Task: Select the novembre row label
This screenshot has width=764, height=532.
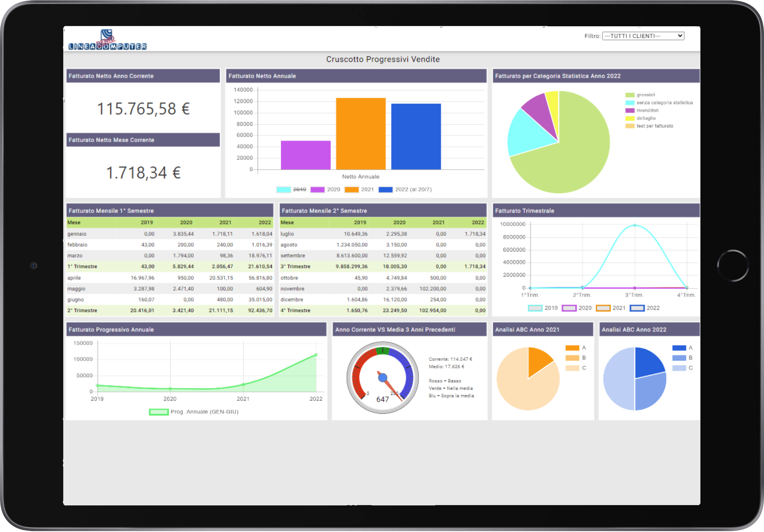Action: pyautogui.click(x=292, y=289)
